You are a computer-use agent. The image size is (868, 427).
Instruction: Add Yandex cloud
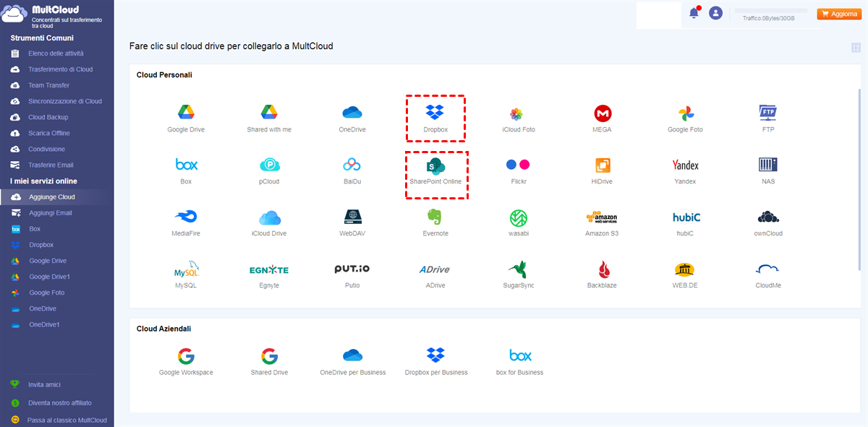(685, 165)
